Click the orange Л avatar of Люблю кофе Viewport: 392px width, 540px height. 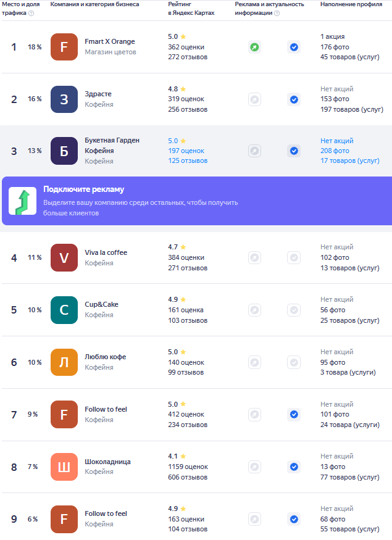point(64,362)
